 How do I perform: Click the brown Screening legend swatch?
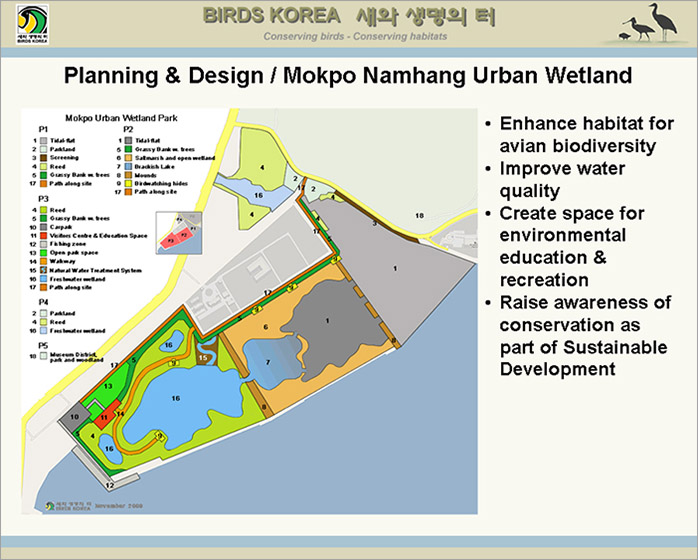(43, 158)
